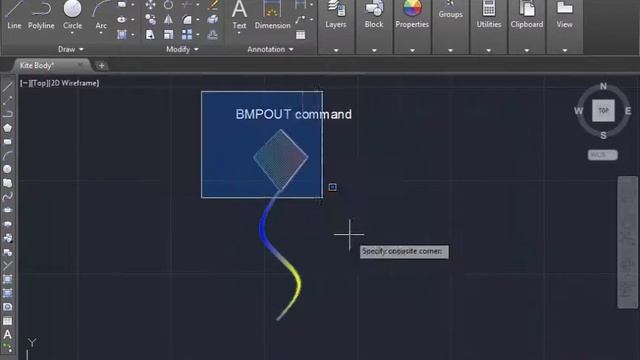
Task: Select the Offset tool in Modify panel
Action: coord(213,35)
